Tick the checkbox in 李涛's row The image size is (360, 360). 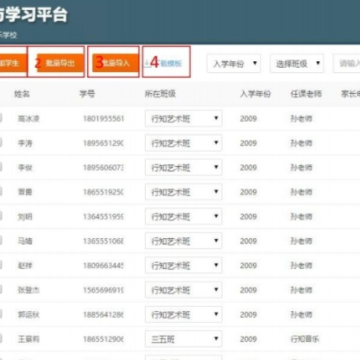1,143
